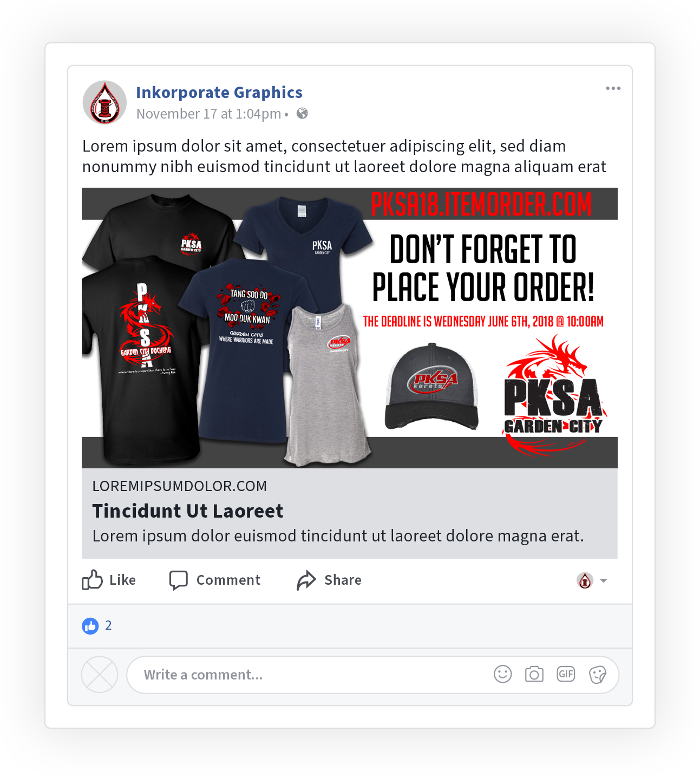The height and width of the screenshot is (784, 700).
Task: Click the globe public privacy icon
Action: [302, 113]
